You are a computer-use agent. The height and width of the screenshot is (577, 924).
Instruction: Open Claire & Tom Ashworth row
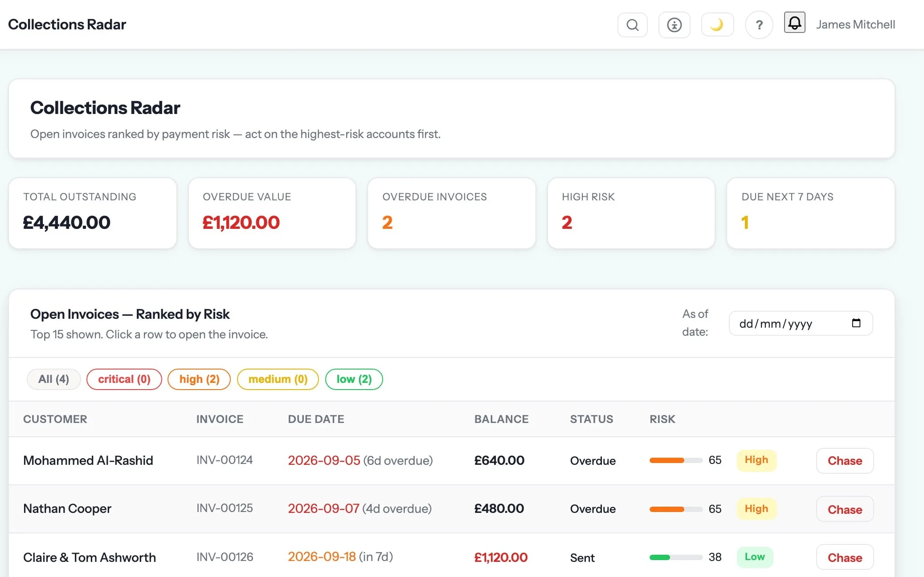tap(451, 556)
